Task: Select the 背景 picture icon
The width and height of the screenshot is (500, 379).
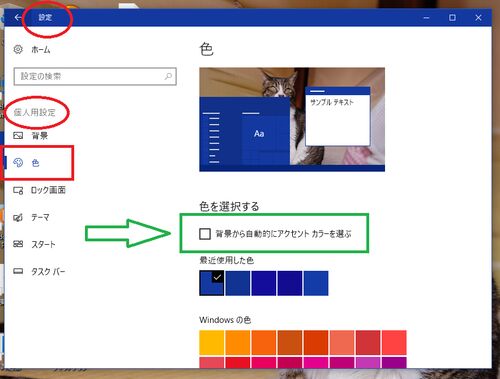Action: click(x=18, y=135)
